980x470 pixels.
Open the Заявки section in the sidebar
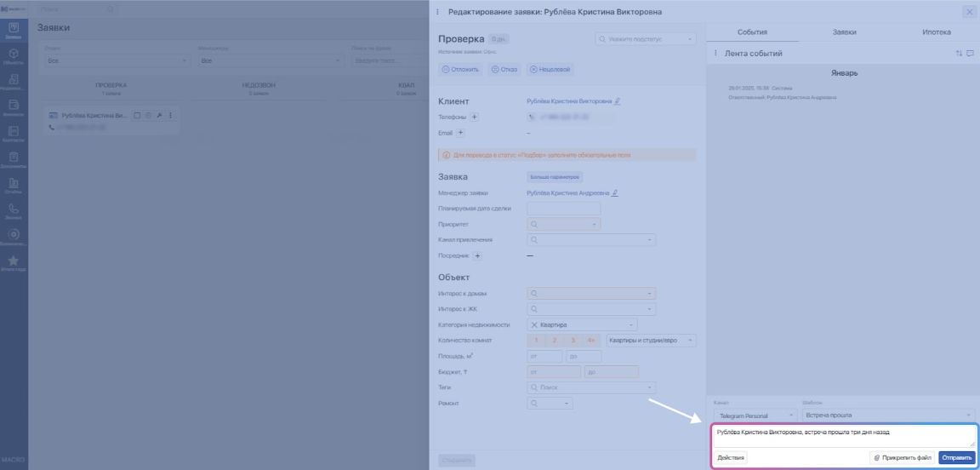(13, 32)
